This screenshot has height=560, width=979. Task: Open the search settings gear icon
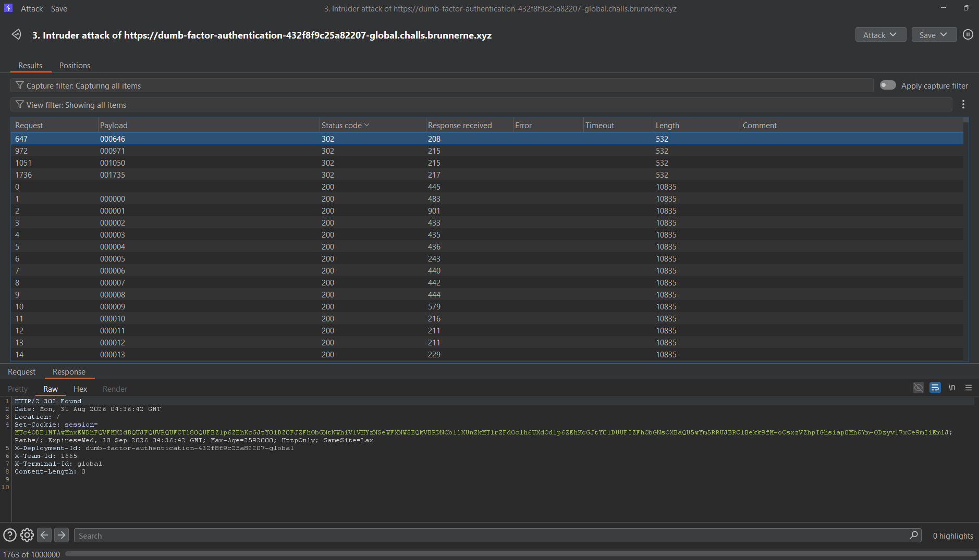coord(27,535)
